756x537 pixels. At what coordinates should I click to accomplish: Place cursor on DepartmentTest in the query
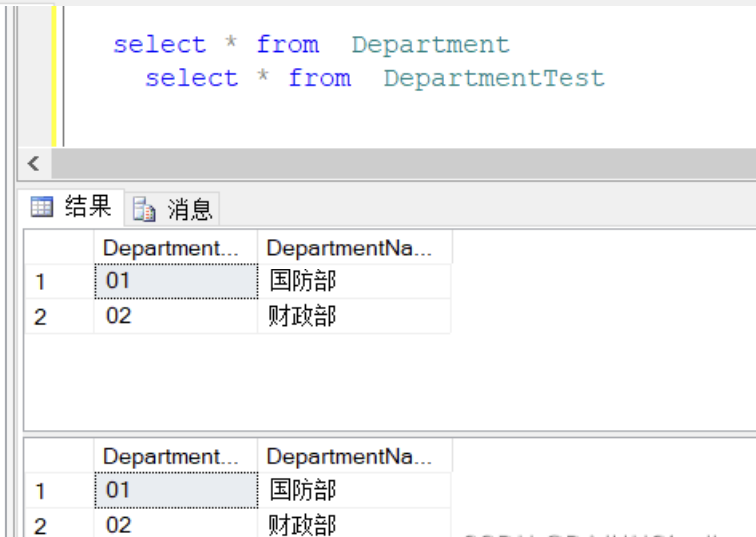tap(494, 78)
